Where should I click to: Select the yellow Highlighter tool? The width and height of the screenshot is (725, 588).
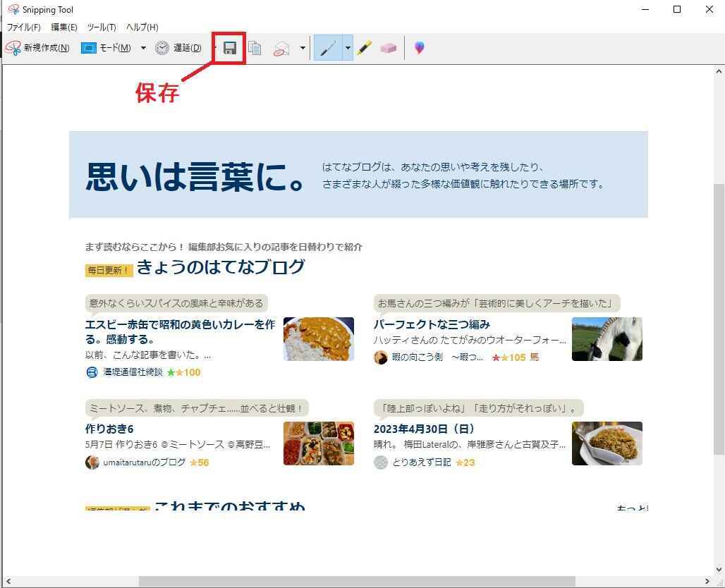tap(365, 48)
